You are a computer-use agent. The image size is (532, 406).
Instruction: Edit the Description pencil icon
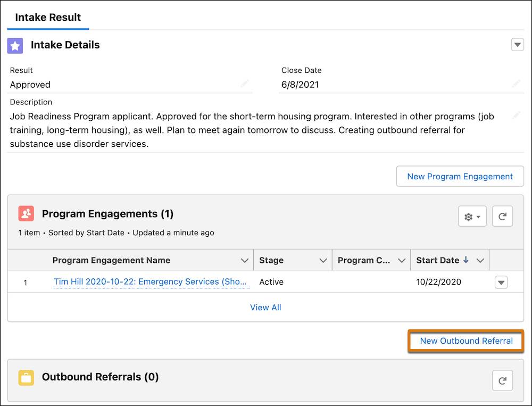click(516, 115)
